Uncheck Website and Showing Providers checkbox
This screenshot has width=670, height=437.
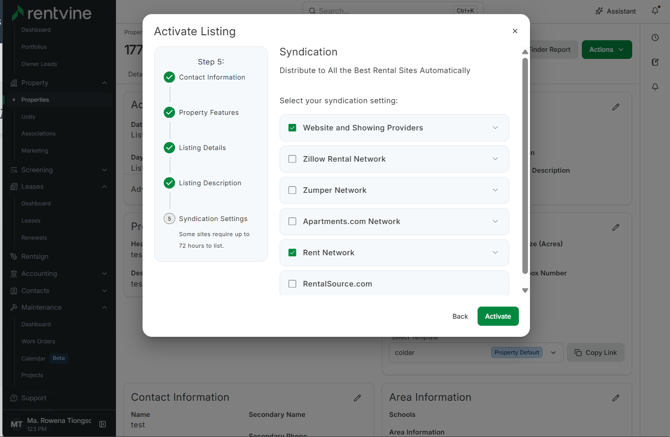[x=292, y=128]
